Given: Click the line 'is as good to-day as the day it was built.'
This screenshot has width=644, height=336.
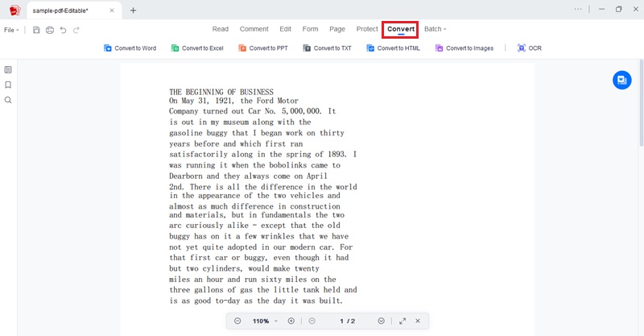Looking at the screenshot, I should pos(255,301).
